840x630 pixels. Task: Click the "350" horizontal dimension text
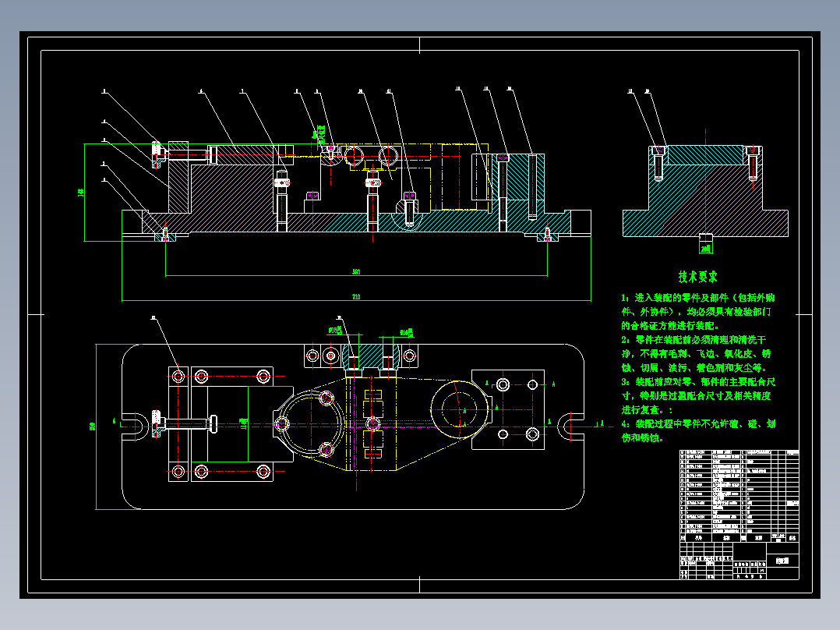click(356, 272)
